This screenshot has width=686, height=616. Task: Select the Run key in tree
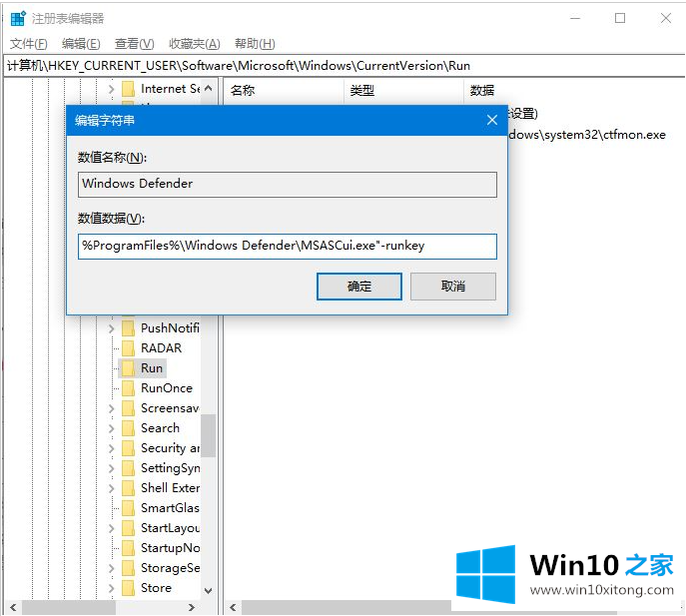(x=152, y=368)
